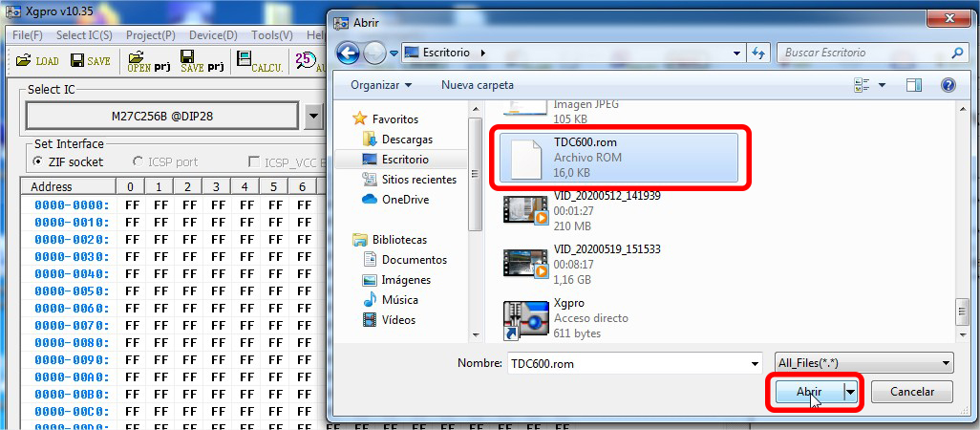Go back with the dialog's back arrow
The width and height of the screenshot is (980, 430).
click(349, 54)
